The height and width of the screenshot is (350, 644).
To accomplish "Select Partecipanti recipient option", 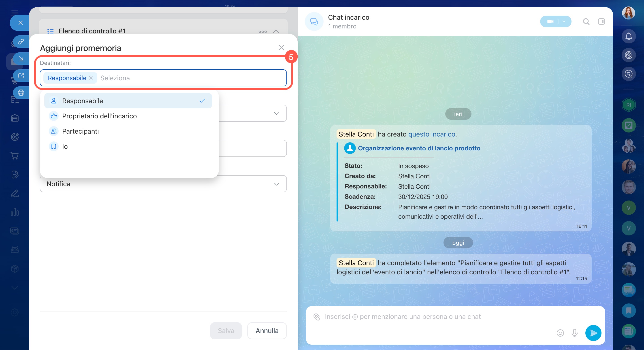I will pyautogui.click(x=80, y=131).
